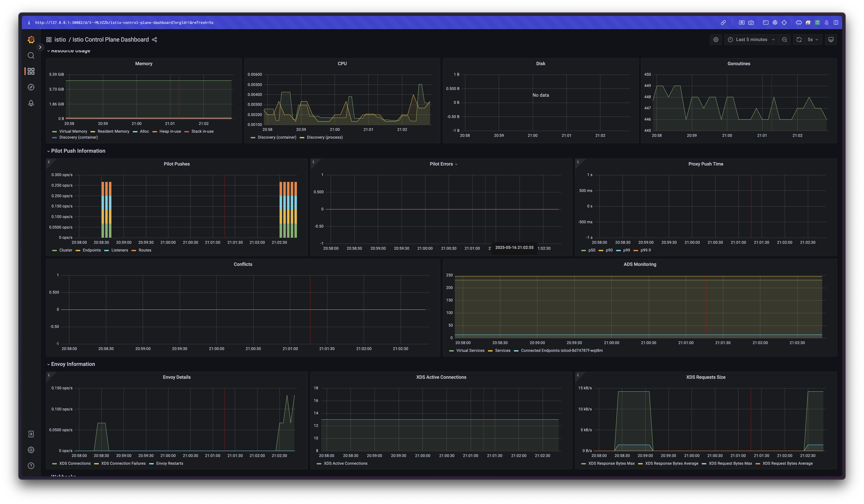Toggle Cluster series in the Pilot Pushes legend
Image resolution: width=864 pixels, height=504 pixels.
click(x=66, y=251)
